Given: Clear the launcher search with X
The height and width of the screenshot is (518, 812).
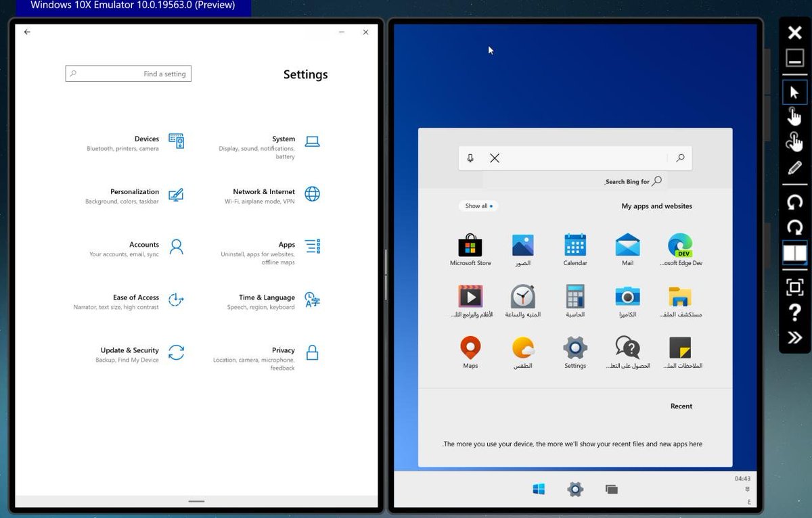Looking at the screenshot, I should [x=495, y=158].
